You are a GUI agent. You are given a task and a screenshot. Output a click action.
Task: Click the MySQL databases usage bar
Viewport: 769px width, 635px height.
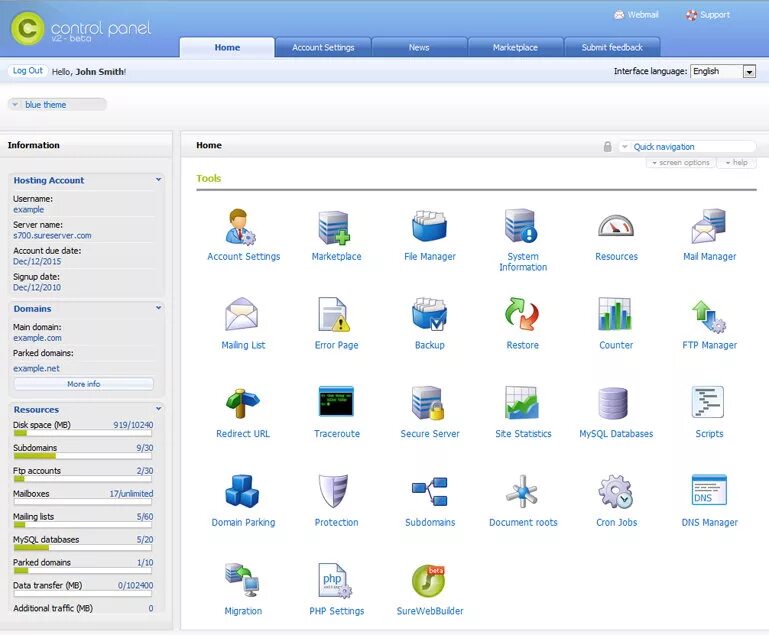(82, 548)
